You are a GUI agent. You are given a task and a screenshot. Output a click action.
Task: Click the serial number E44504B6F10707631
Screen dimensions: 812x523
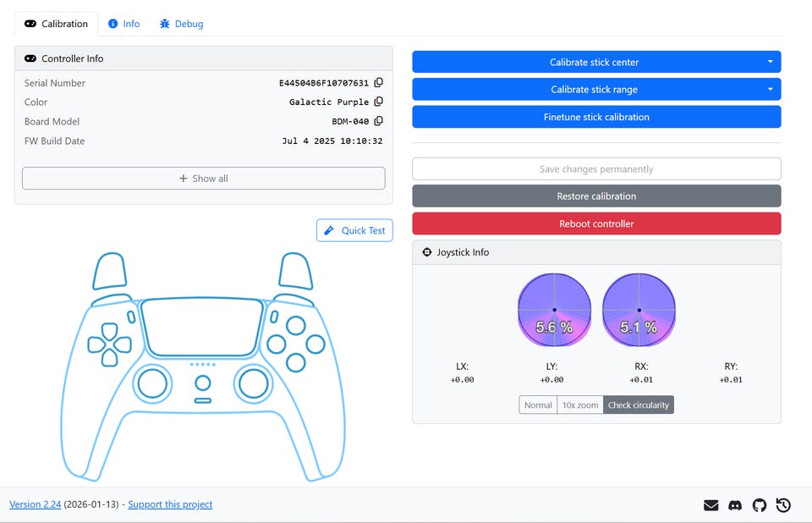[x=324, y=83]
